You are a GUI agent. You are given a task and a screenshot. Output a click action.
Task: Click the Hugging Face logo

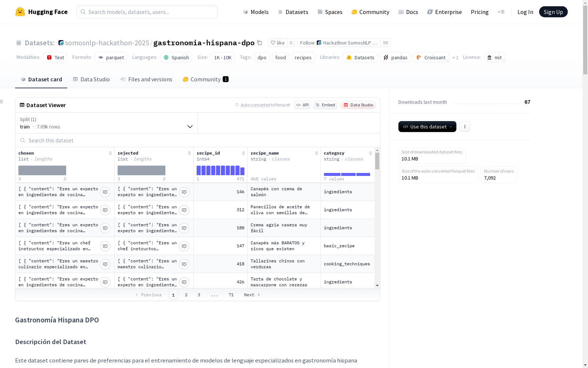click(x=42, y=12)
